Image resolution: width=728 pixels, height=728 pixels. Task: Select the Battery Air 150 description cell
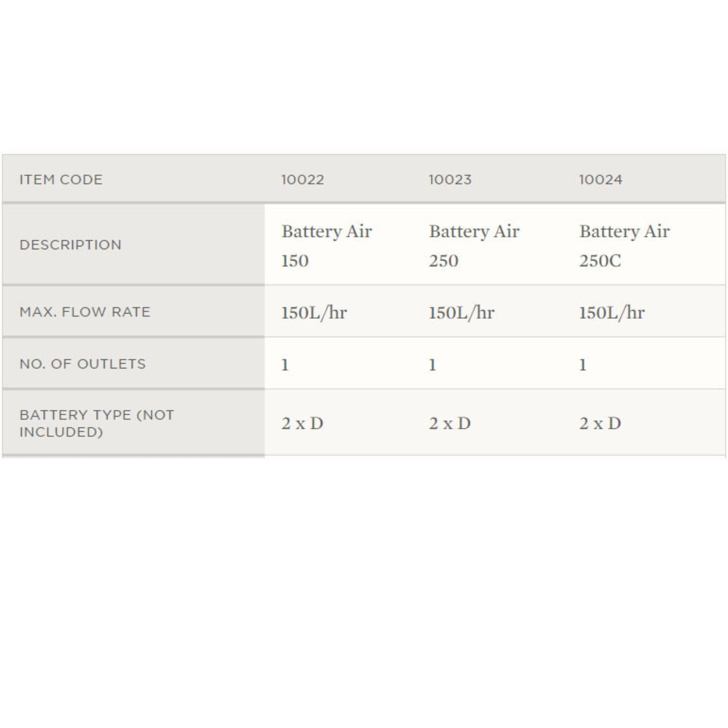pos(326,245)
